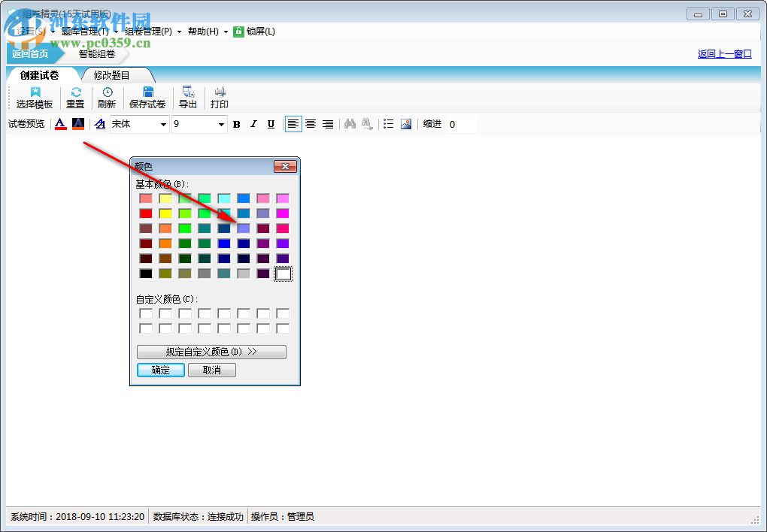Click the 操作员：管理员 status entry
This screenshot has height=532, width=767.
tap(282, 517)
